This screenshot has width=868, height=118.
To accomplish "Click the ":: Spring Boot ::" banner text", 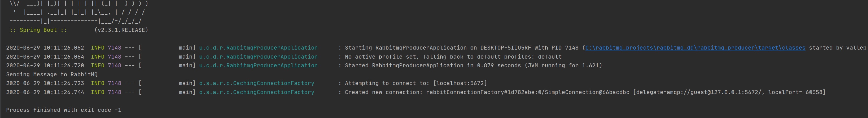I will (x=38, y=30).
